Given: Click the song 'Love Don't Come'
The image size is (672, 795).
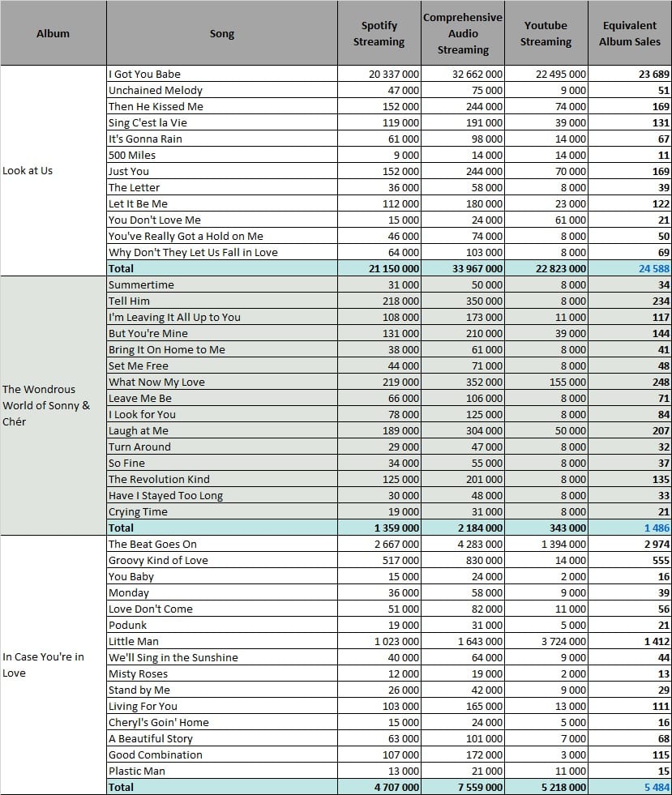Looking at the screenshot, I should (x=151, y=609).
